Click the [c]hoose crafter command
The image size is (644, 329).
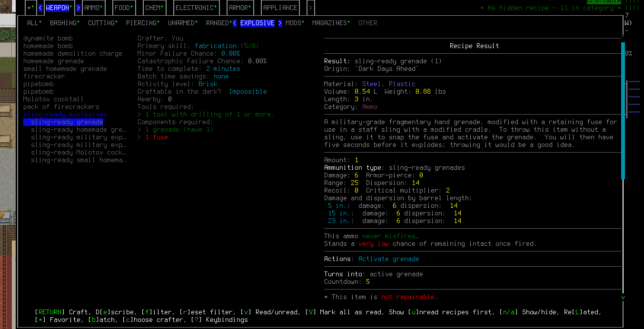click(x=154, y=319)
